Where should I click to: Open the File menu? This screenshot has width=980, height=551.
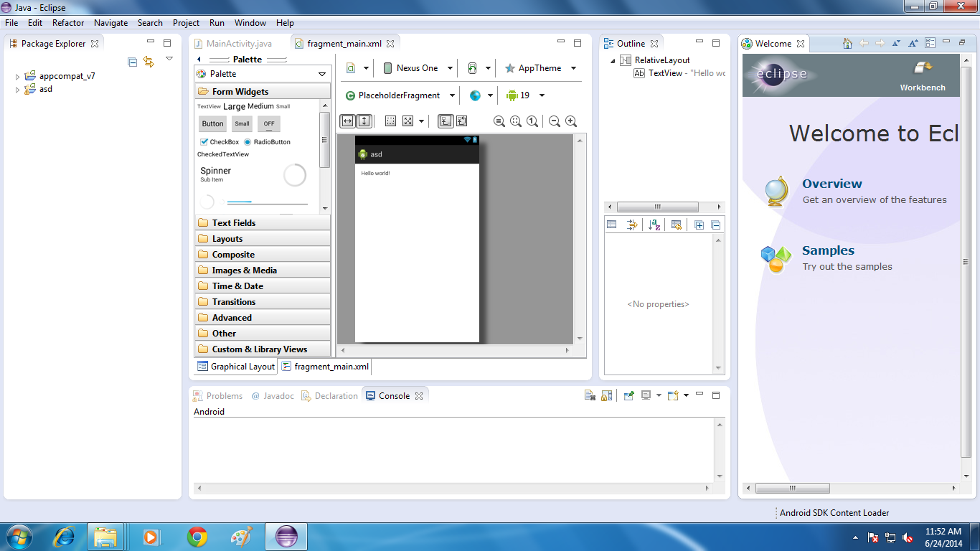point(11,23)
